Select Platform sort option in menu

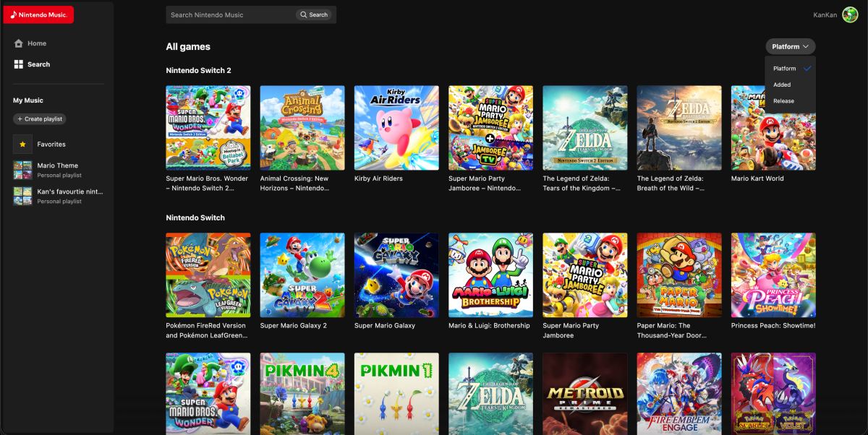[x=791, y=69]
